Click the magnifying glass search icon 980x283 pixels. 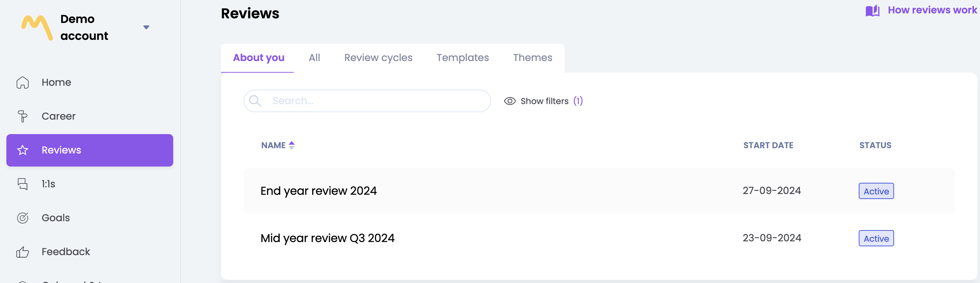click(255, 101)
